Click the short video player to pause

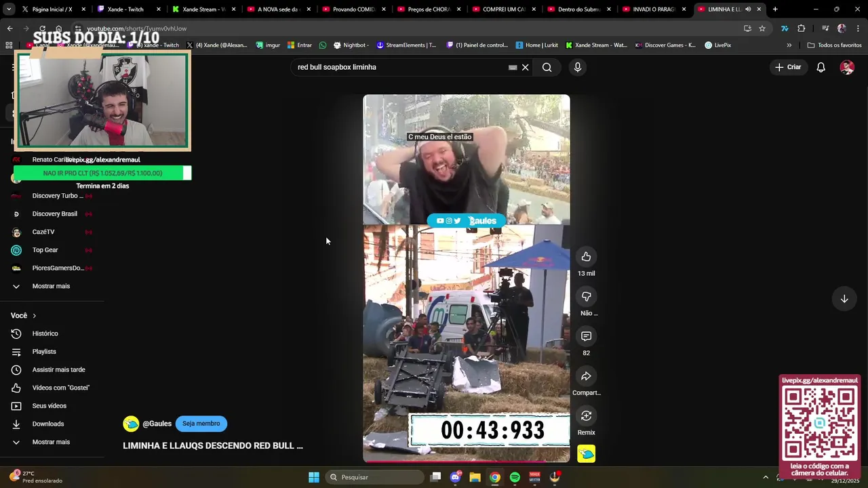coord(466,278)
